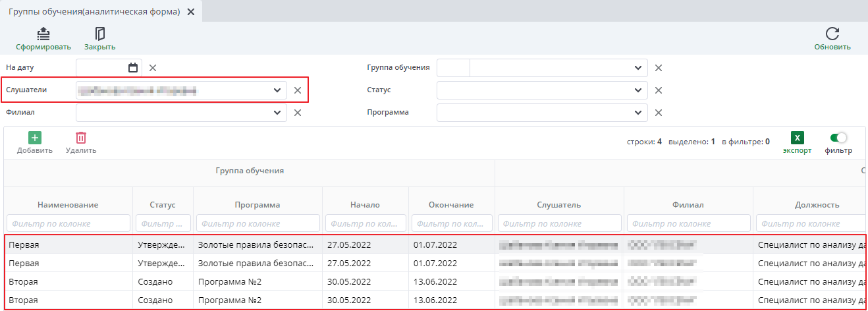Click the Сформировать toolbar icon

(43, 34)
